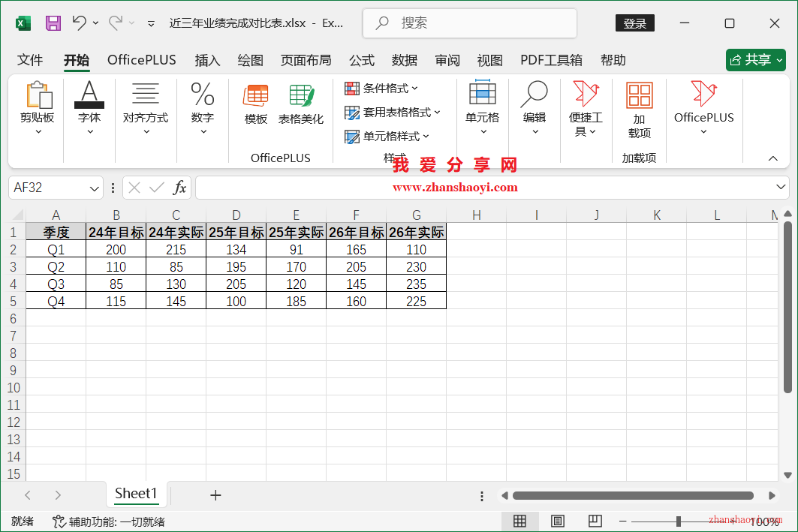Select cell Q4 in column A

pyautogui.click(x=56, y=302)
